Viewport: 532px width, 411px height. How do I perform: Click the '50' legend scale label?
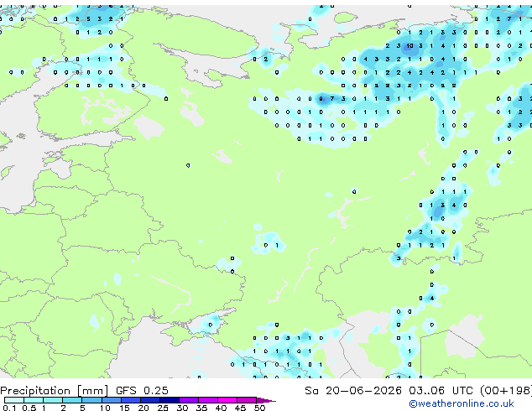pos(260,408)
